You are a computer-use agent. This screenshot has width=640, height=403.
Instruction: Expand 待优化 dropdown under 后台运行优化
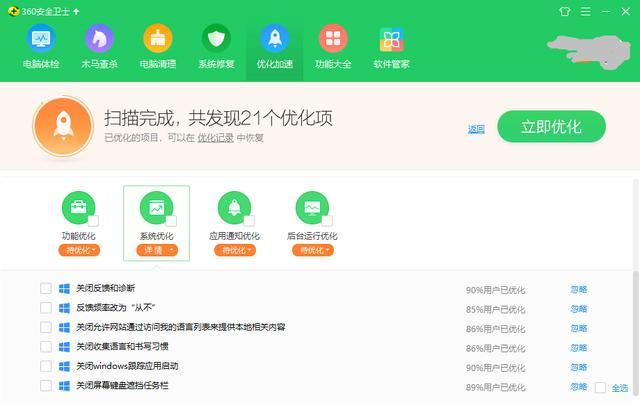pos(313,250)
